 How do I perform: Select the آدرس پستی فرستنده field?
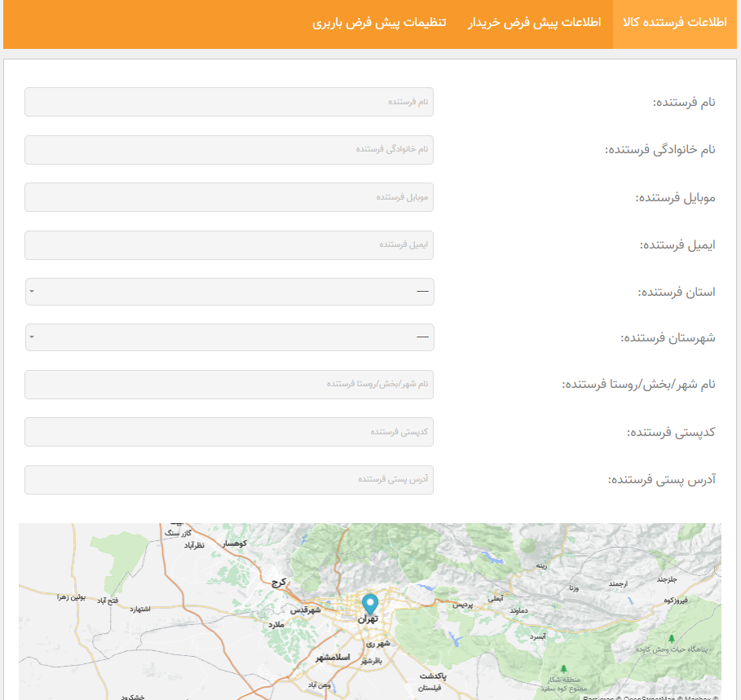pyautogui.click(x=229, y=479)
